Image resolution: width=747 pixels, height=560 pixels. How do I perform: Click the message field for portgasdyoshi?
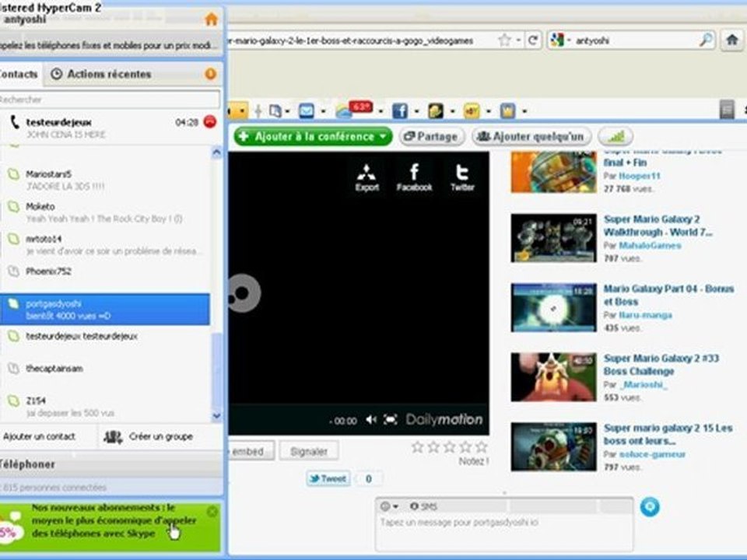point(504,532)
